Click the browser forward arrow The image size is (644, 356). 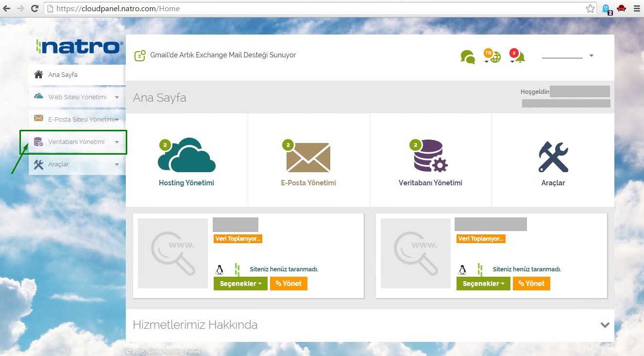[20, 8]
